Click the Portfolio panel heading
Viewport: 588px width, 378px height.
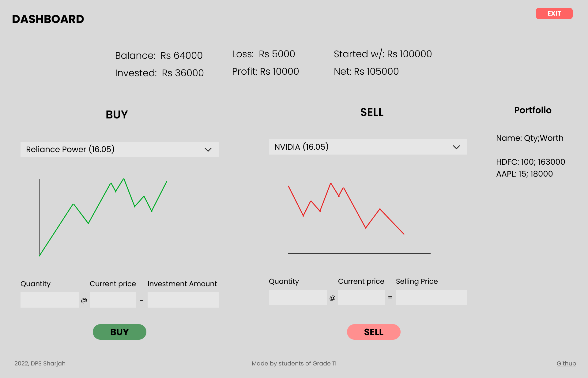coord(533,110)
